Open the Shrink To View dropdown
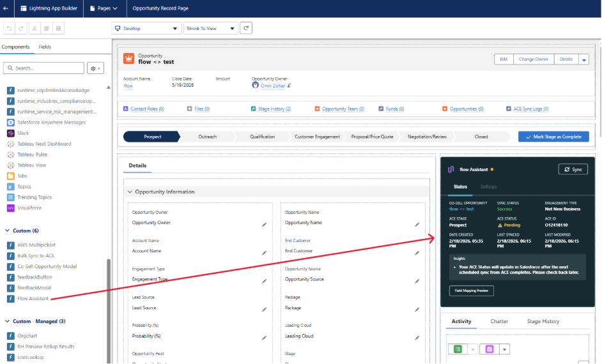Screen dimensions: 602x364 click(x=210, y=29)
